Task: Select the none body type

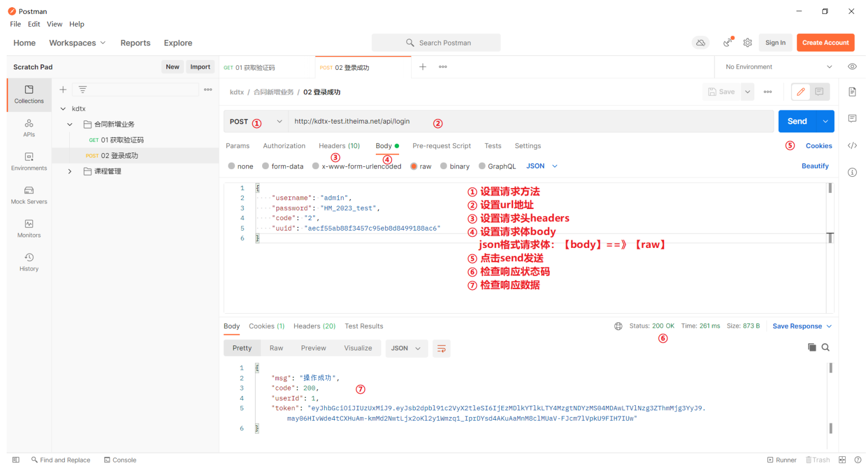Action: pos(241,166)
